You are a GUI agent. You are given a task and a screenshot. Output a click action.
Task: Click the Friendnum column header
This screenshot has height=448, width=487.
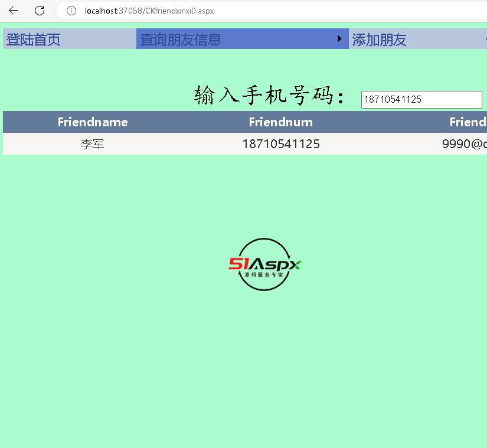[x=281, y=122]
